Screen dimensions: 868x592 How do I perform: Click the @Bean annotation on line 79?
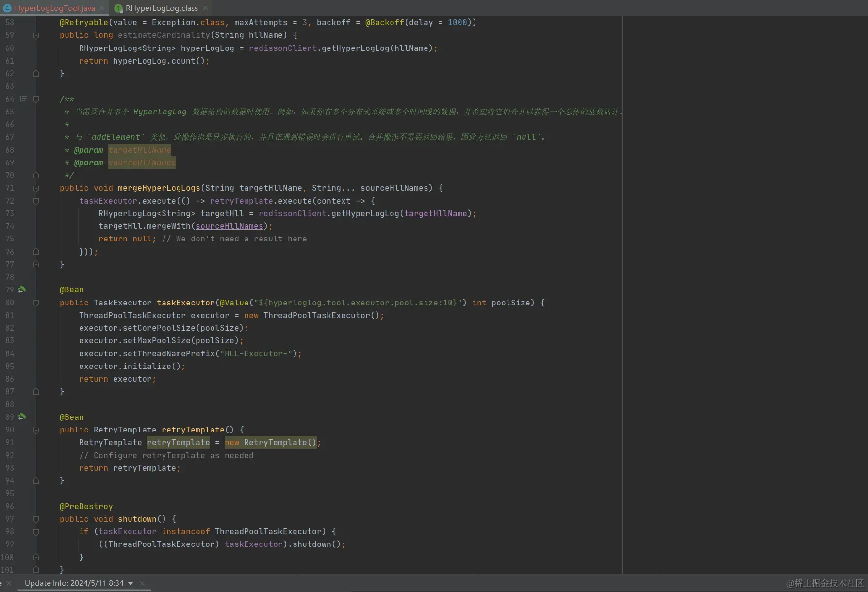tap(71, 289)
